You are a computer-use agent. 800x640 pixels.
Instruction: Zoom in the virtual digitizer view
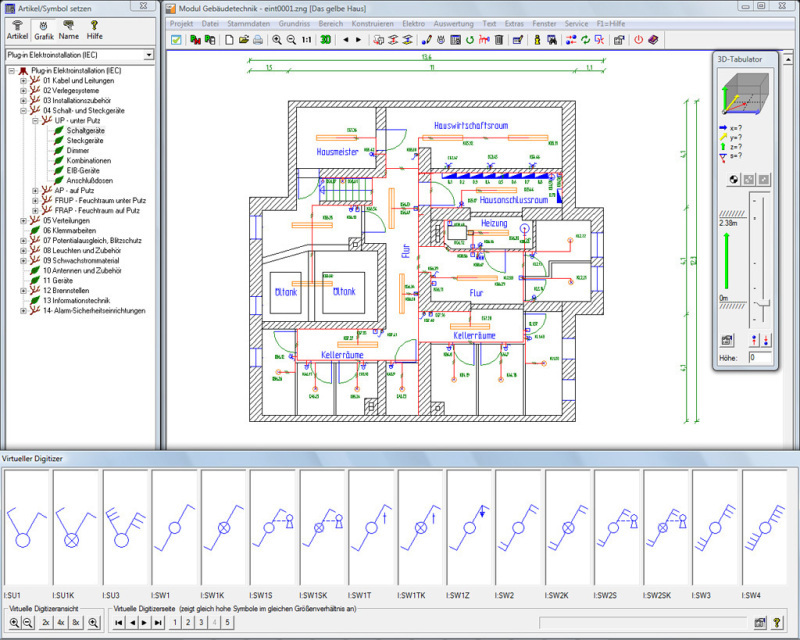(x=14, y=623)
